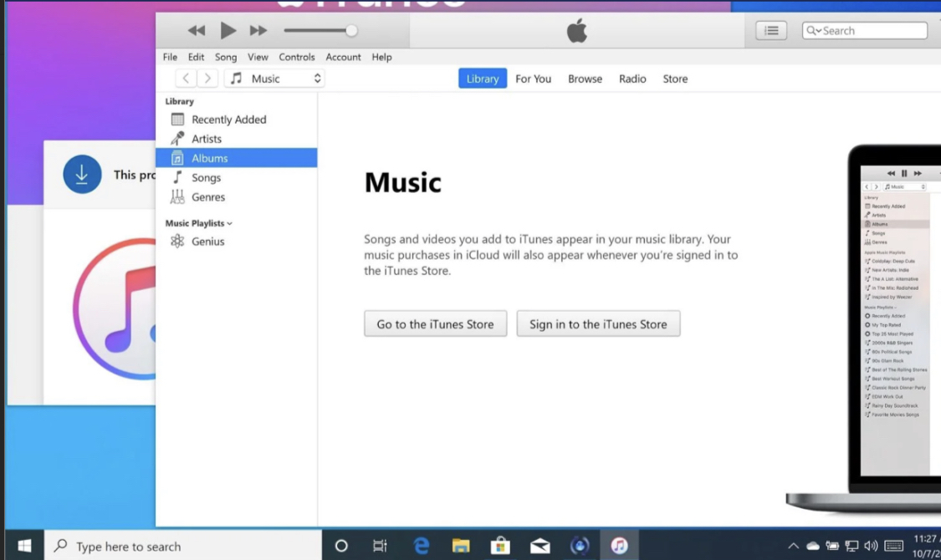This screenshot has height=560, width=941.
Task: Go back with the left chevron
Action: click(186, 79)
